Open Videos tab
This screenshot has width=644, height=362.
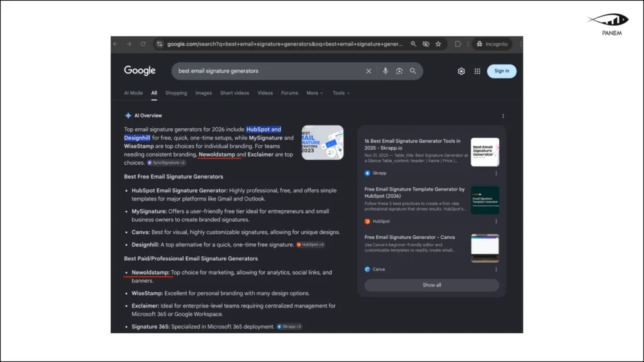pos(265,93)
